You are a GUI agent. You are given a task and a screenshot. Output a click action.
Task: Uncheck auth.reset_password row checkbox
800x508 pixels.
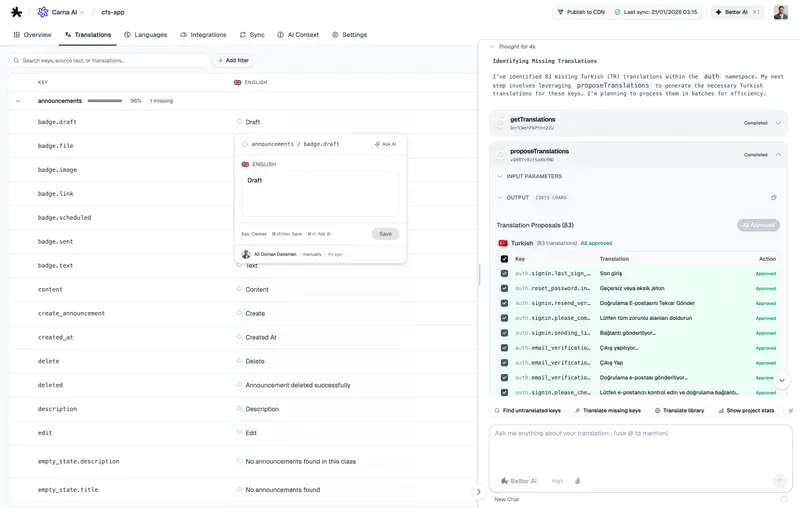[504, 288]
